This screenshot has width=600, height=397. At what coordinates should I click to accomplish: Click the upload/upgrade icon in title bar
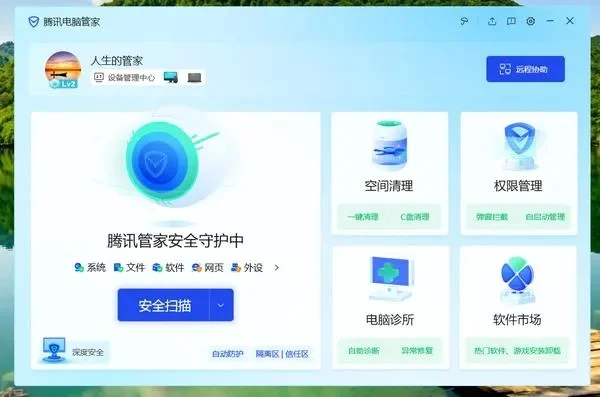[492, 21]
